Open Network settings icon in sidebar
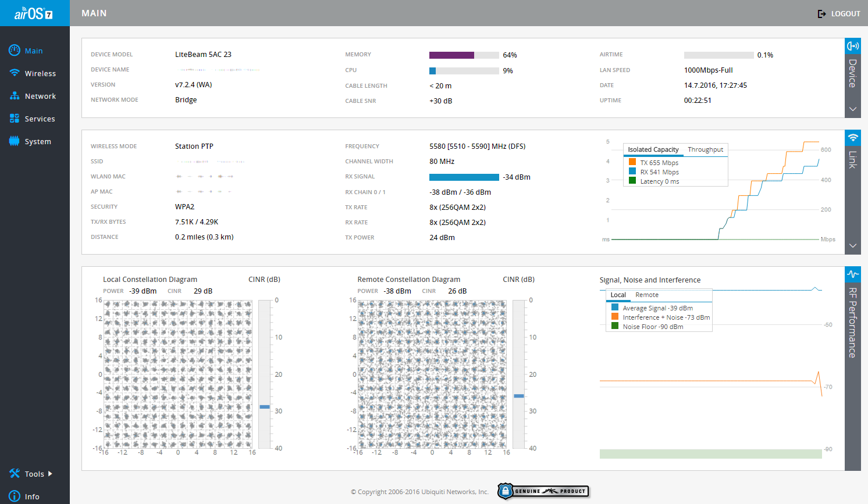 (x=15, y=96)
